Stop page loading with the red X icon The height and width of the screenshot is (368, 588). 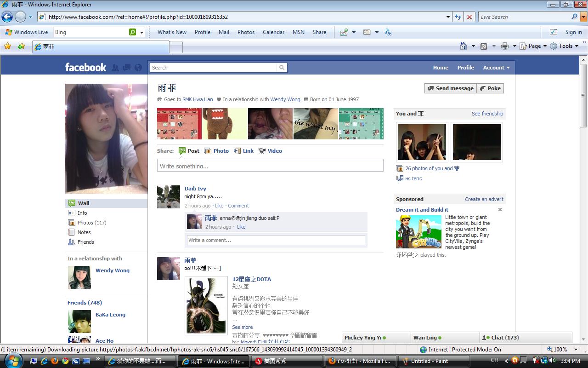tap(469, 17)
